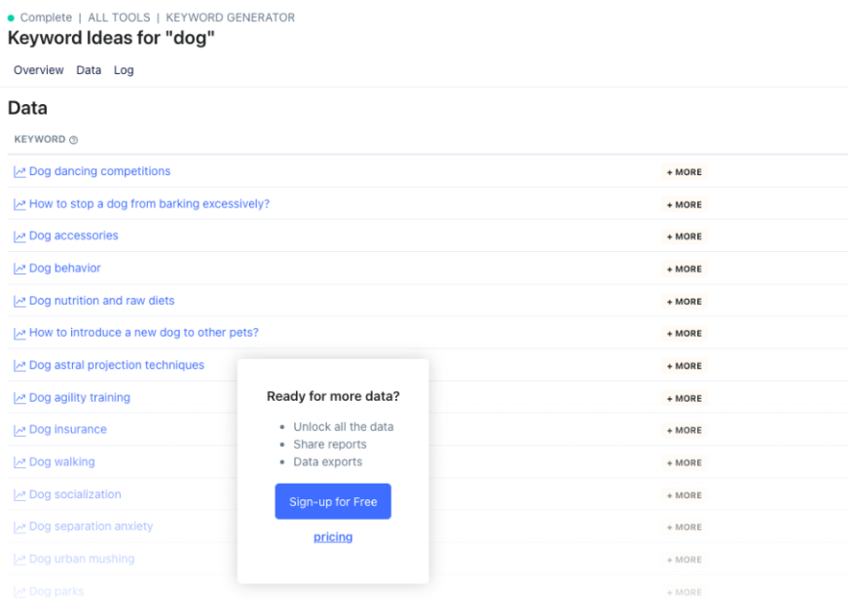The image size is (848, 616).
Task: Click the help icon beside KEYWORD header
Action: (74, 140)
